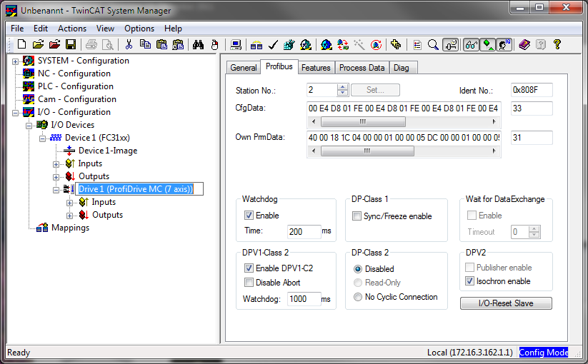Select SYSTEM - Configuration tree node

(x=84, y=61)
